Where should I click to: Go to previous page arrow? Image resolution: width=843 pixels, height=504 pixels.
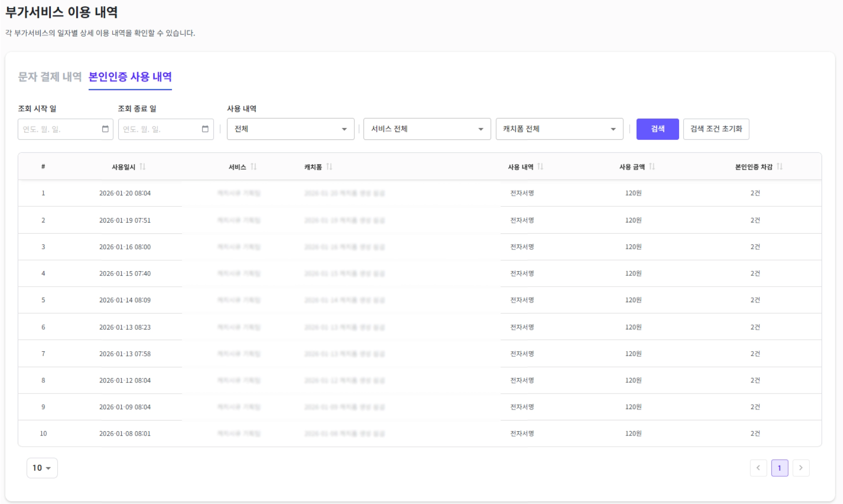coord(758,468)
